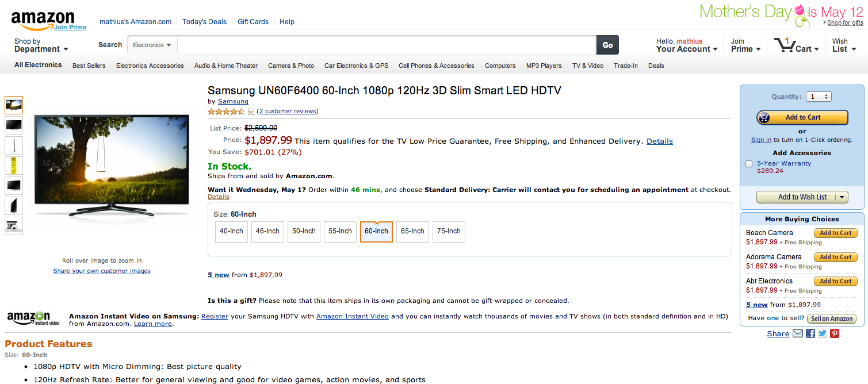Viewport: 868px width, 384px height.
Task: Switch to the Camera & Photo section
Action: tap(291, 66)
